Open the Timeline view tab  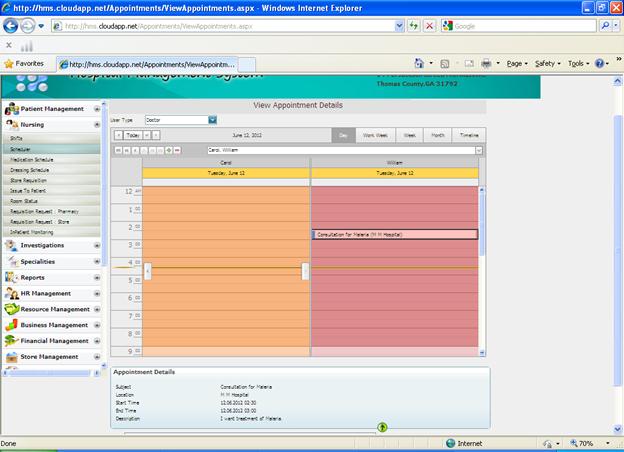point(468,135)
